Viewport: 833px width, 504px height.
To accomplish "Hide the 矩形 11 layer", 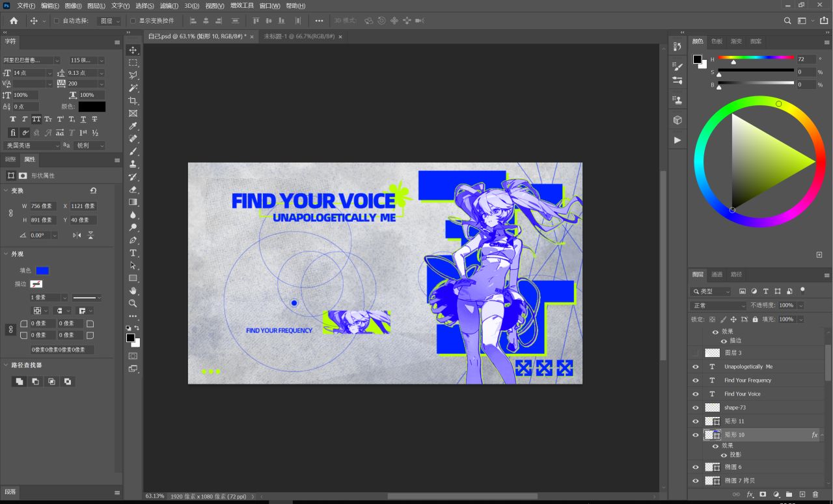I will pyautogui.click(x=696, y=421).
